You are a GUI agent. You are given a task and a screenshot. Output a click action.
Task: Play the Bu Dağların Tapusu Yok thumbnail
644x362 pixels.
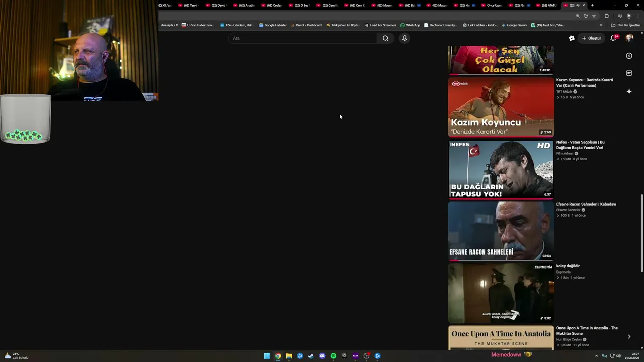tap(501, 169)
